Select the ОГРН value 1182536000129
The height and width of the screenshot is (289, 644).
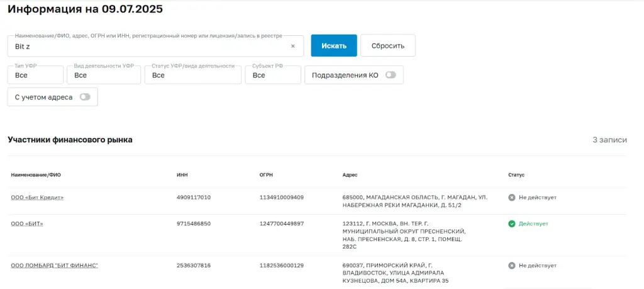pyautogui.click(x=282, y=266)
